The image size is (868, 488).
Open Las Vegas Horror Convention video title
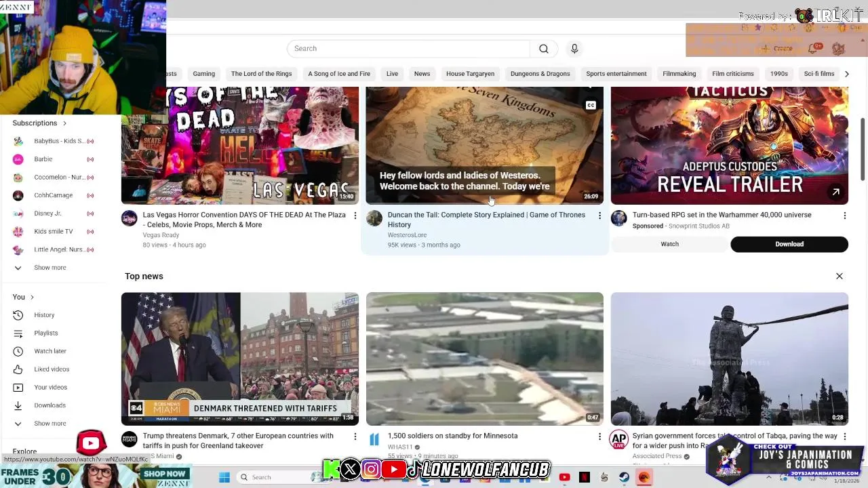244,220
